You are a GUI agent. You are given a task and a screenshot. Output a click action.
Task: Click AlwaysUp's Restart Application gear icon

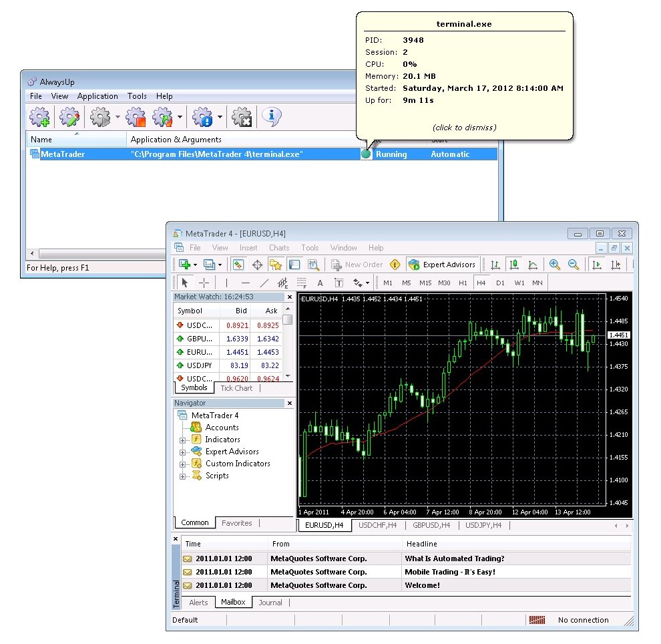(163, 117)
